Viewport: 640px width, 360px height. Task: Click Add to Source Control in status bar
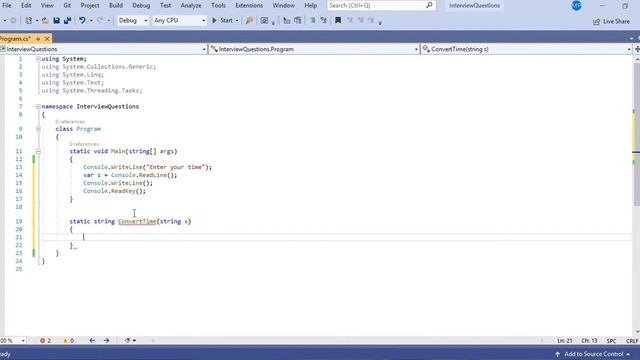593,354
